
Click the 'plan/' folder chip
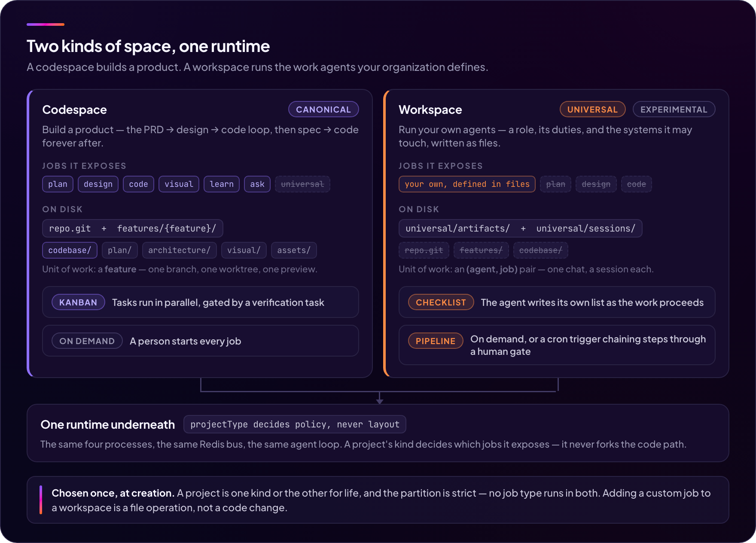[x=119, y=250]
